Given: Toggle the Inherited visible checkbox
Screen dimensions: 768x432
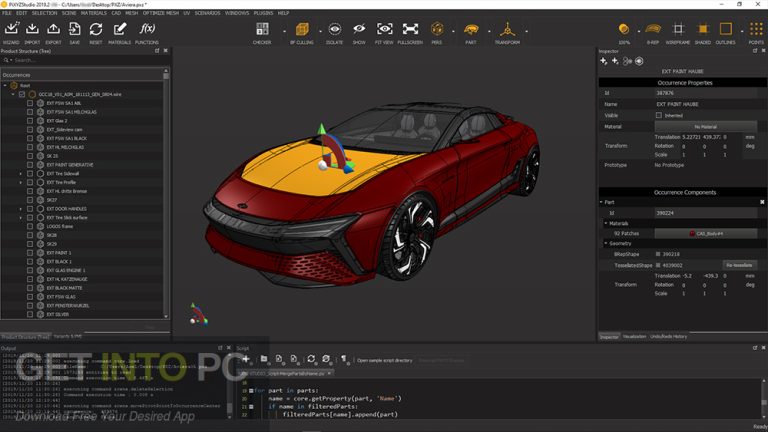Looking at the screenshot, I should [x=658, y=115].
